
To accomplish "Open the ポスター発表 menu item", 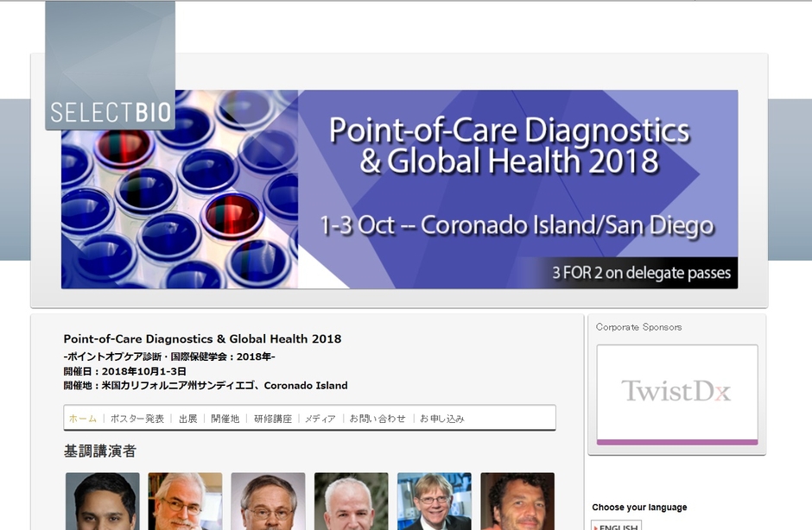I will pyautogui.click(x=136, y=419).
